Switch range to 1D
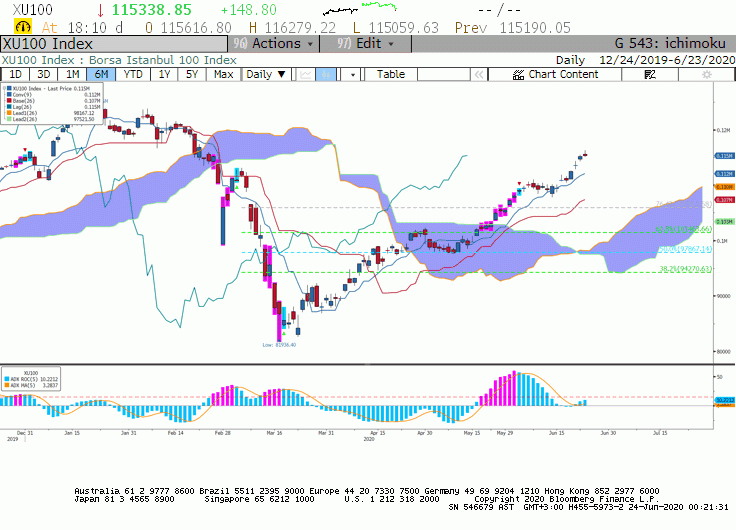 pyautogui.click(x=15, y=75)
